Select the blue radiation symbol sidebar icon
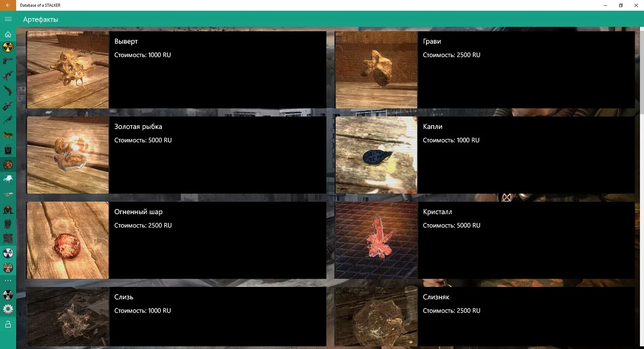Image resolution: width=644 pixels, height=349 pixels. pos(8,253)
